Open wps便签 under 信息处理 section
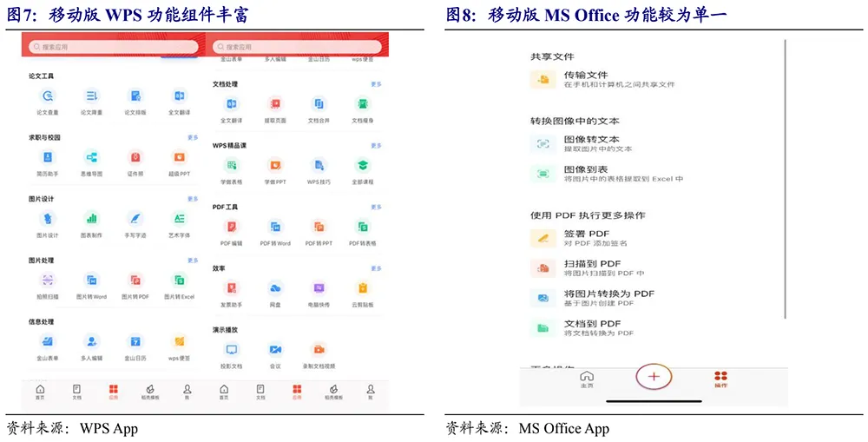Screen dimensions: 868x442 click(180, 342)
